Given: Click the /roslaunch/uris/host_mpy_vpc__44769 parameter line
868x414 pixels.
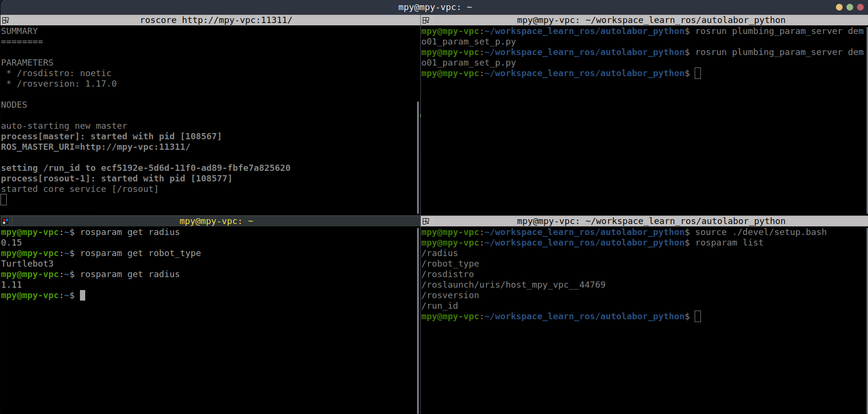Looking at the screenshot, I should pyautogui.click(x=513, y=285).
